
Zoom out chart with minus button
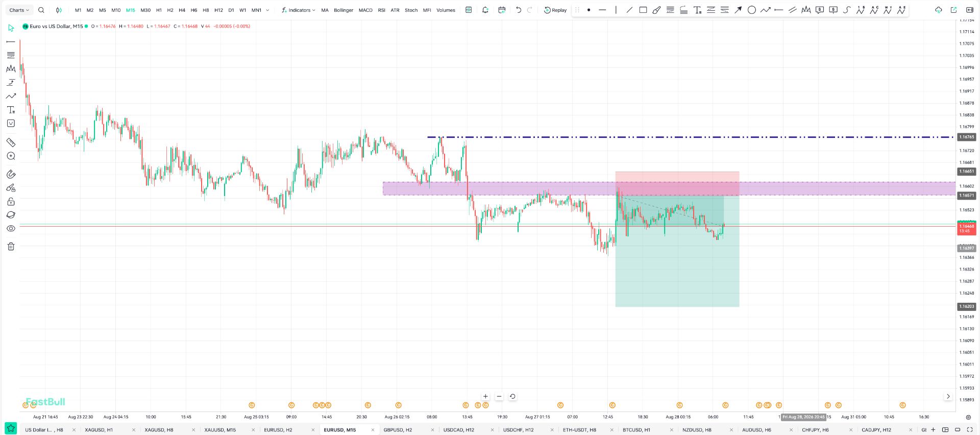[499, 396]
